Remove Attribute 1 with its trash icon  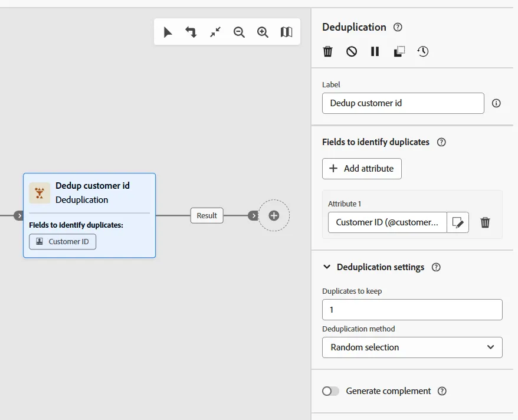point(485,222)
